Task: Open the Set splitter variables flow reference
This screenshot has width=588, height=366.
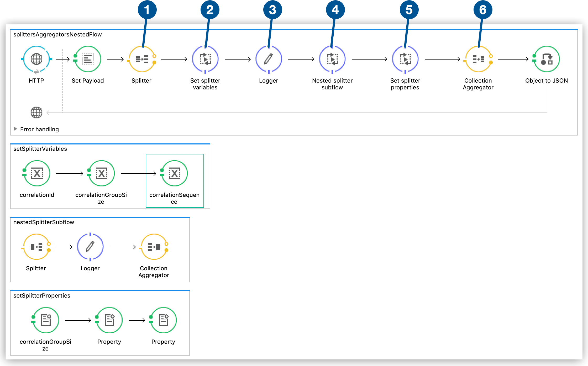Action: (205, 59)
